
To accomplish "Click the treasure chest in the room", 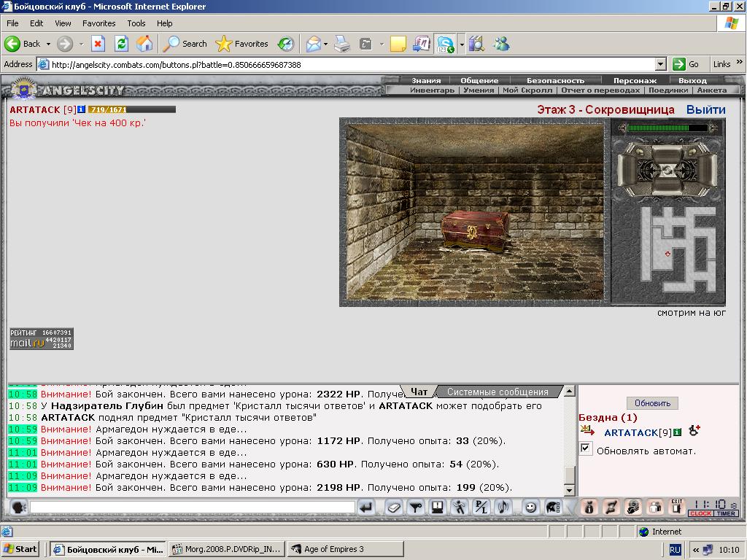I will click(x=475, y=230).
